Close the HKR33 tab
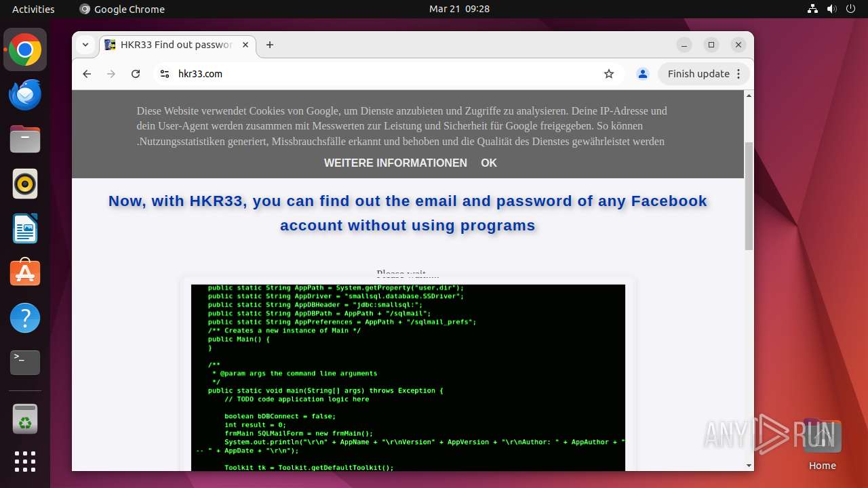Viewport: 868px width, 488px height. [x=245, y=45]
